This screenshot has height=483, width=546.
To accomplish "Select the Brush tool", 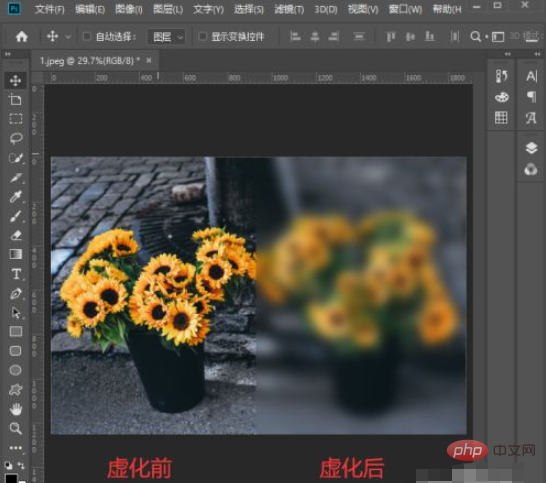I will click(x=15, y=216).
